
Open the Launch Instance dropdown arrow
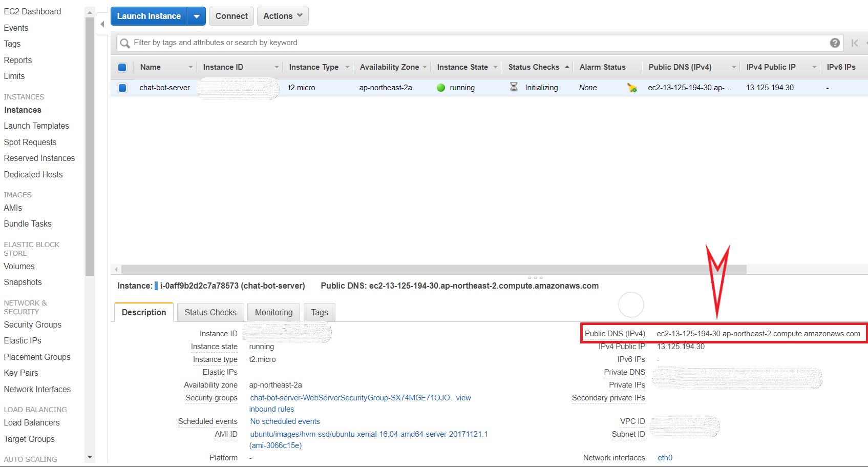coord(197,16)
